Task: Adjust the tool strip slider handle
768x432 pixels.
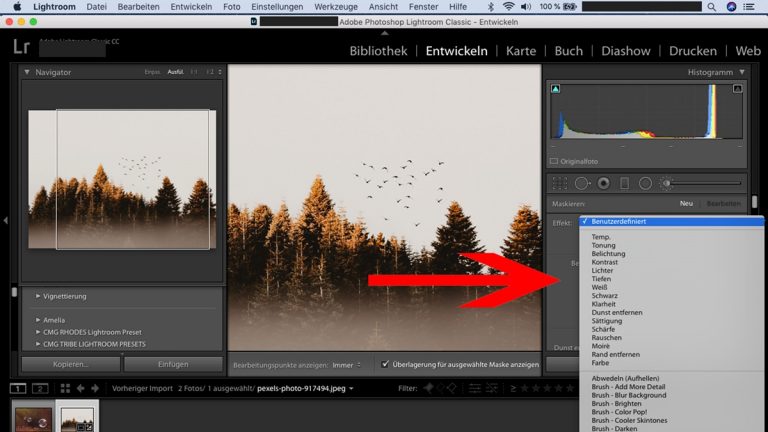Action: (x=667, y=183)
